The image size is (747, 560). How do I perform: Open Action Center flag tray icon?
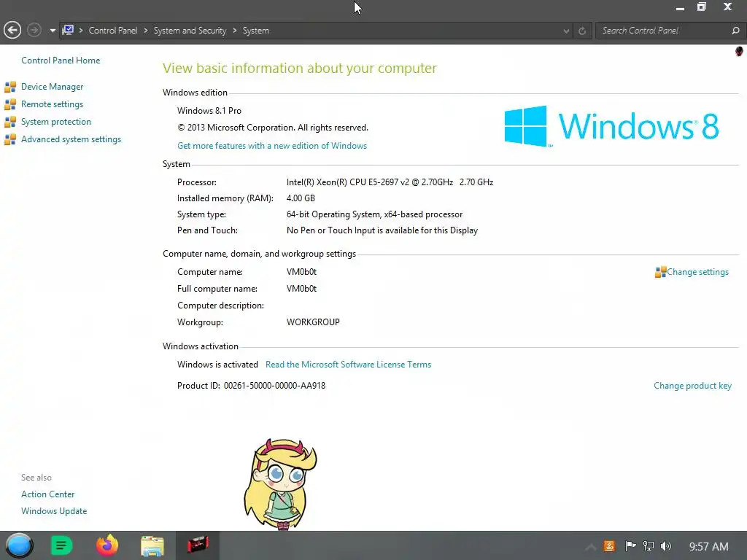point(630,546)
